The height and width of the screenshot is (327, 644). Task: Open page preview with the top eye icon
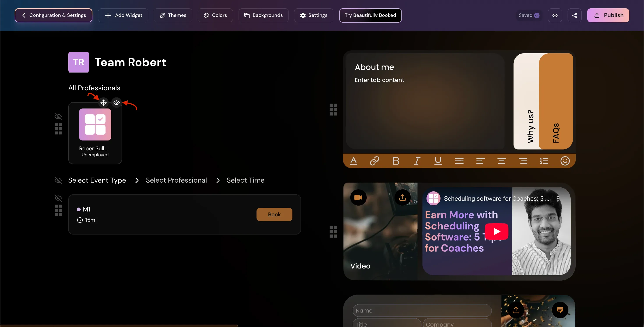(555, 16)
